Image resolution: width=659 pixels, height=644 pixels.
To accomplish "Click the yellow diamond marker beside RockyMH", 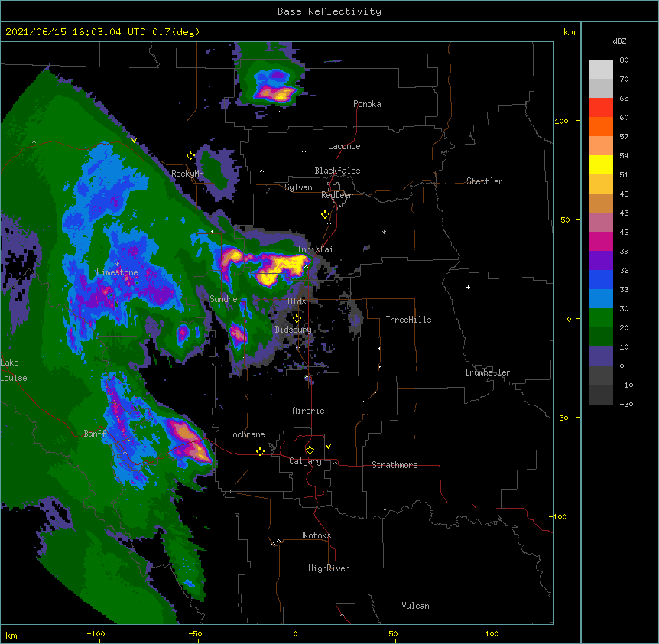I will 190,156.
